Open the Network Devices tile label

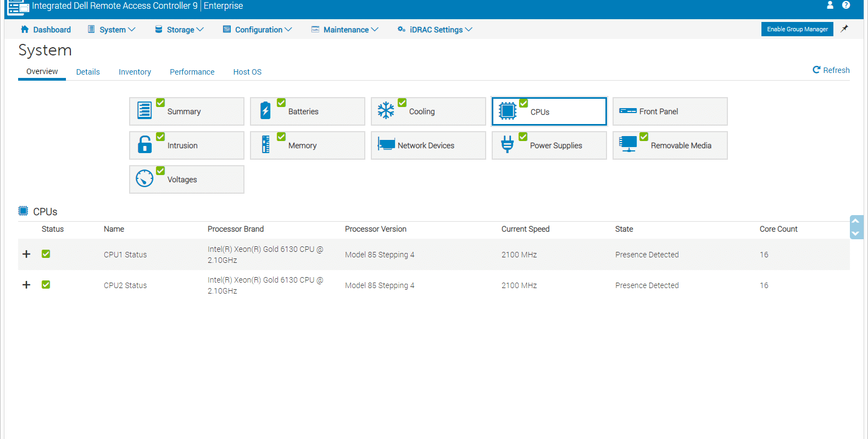tap(426, 145)
